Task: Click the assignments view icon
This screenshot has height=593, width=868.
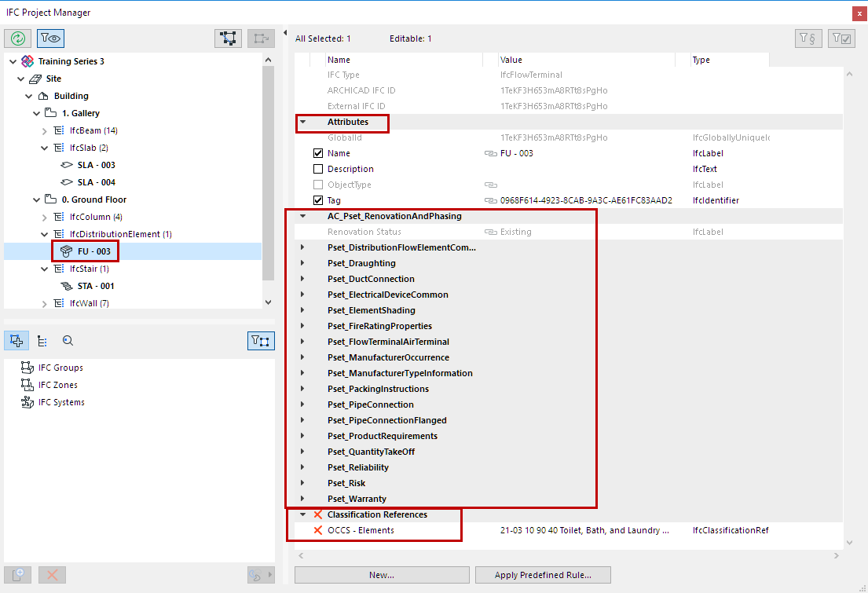Action: (x=16, y=341)
